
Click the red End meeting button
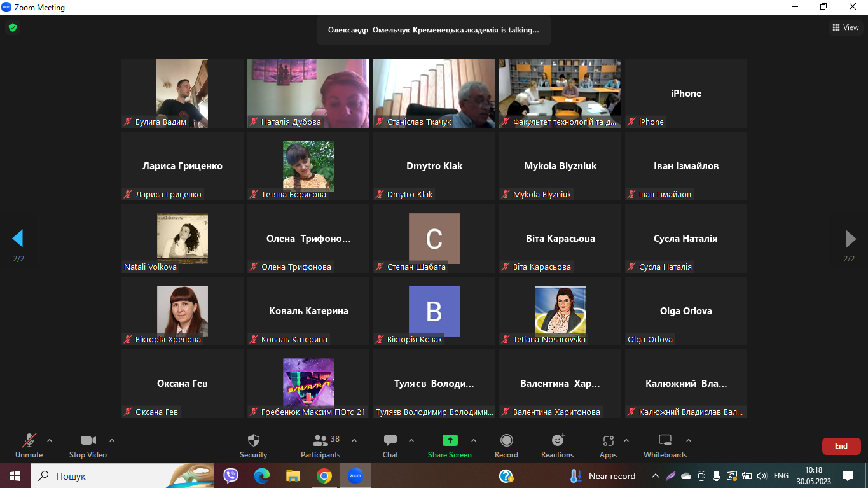841,446
